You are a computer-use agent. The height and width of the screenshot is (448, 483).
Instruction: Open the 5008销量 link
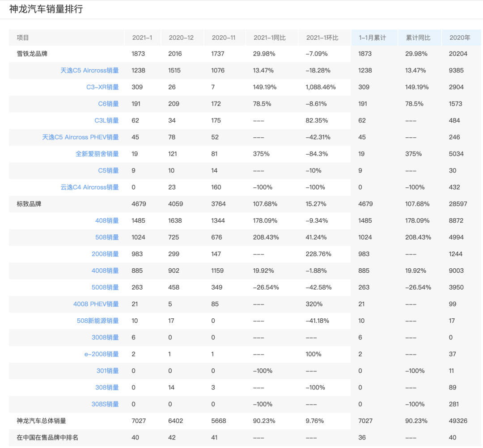(x=105, y=287)
